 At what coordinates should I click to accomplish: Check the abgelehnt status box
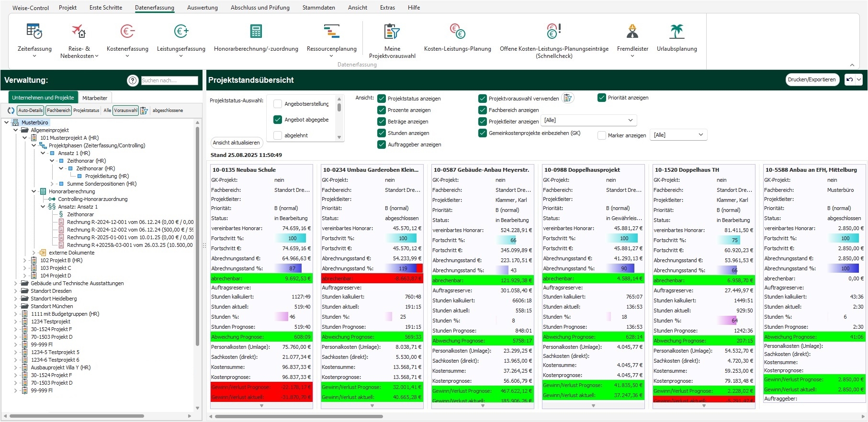pos(277,135)
